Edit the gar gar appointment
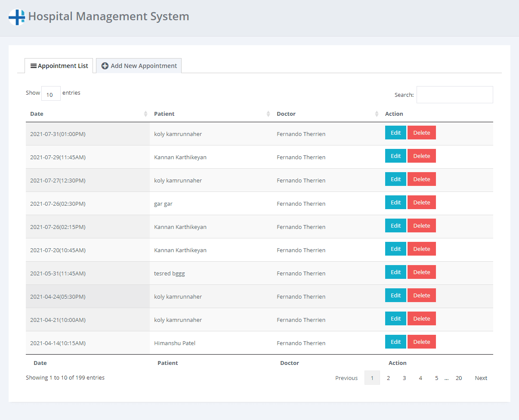 pyautogui.click(x=395, y=203)
